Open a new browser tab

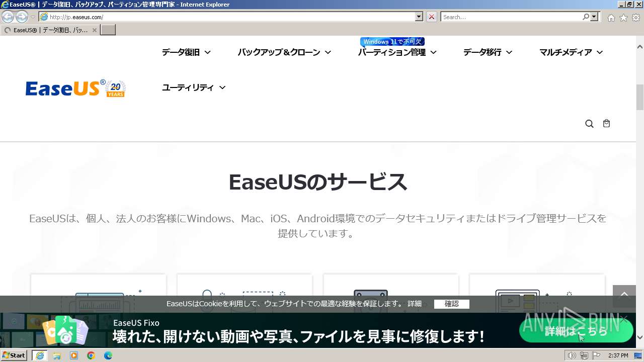(x=108, y=30)
